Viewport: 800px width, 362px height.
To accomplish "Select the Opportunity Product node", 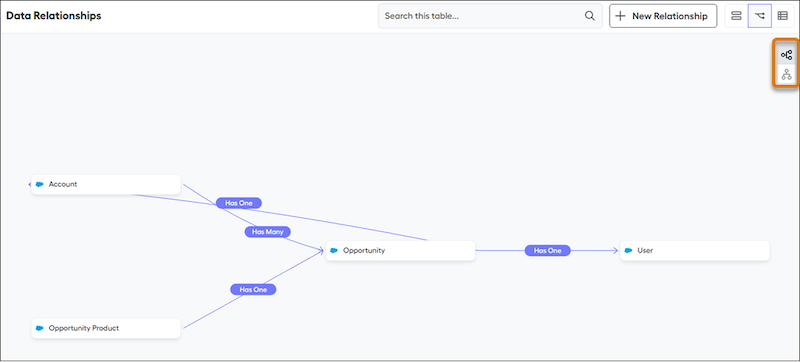I will pyautogui.click(x=106, y=328).
